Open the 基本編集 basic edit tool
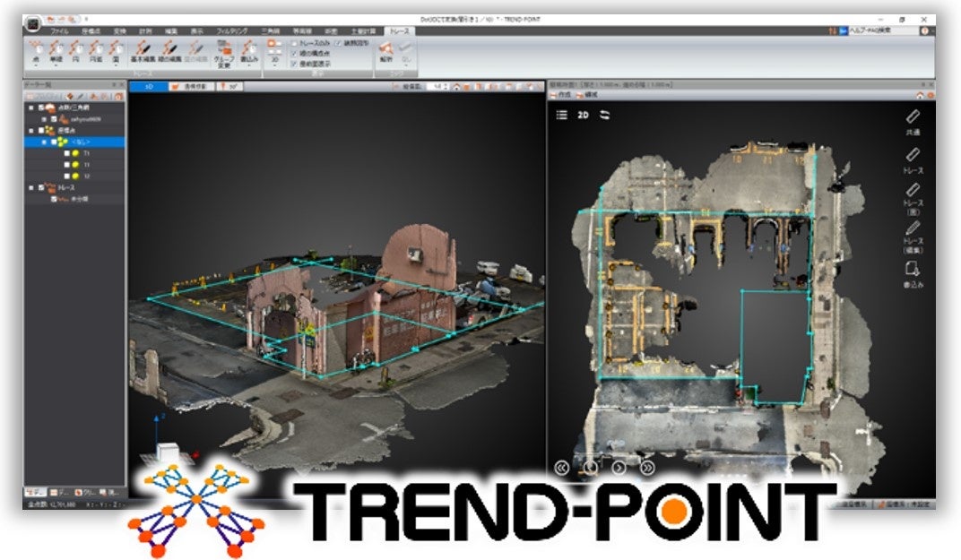This screenshot has width=961, height=560. [143, 51]
